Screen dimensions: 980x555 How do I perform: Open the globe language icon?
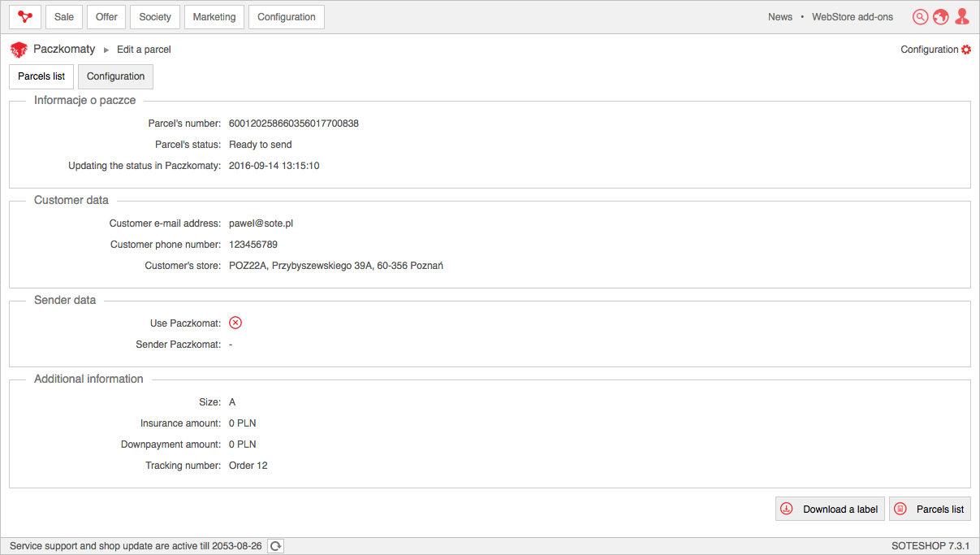[941, 17]
